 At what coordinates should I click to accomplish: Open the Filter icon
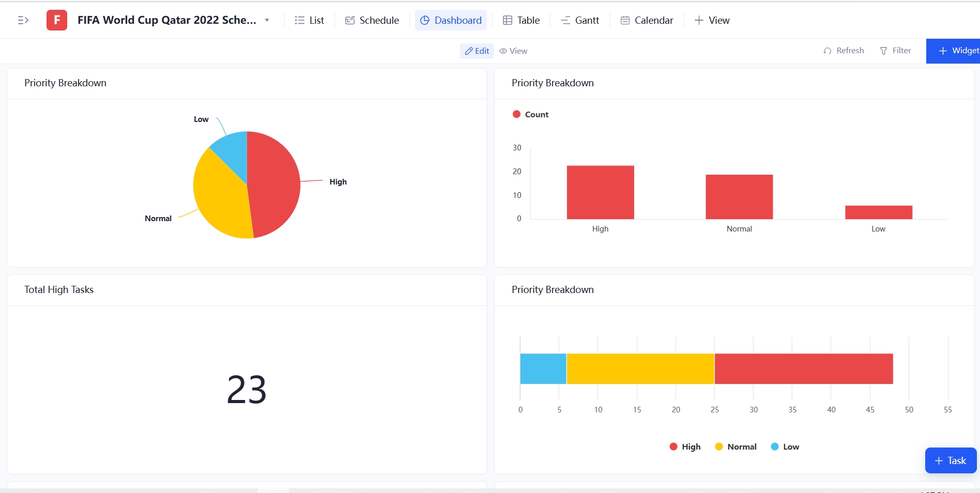[884, 51]
